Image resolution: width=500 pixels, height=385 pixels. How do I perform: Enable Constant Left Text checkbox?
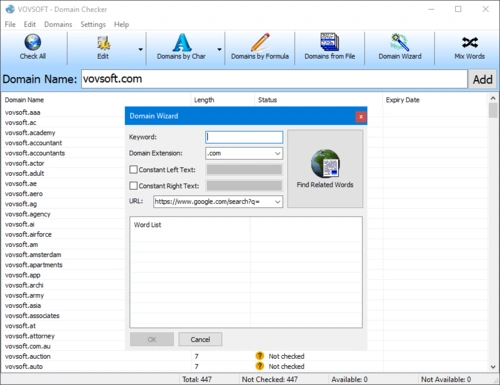tap(133, 169)
